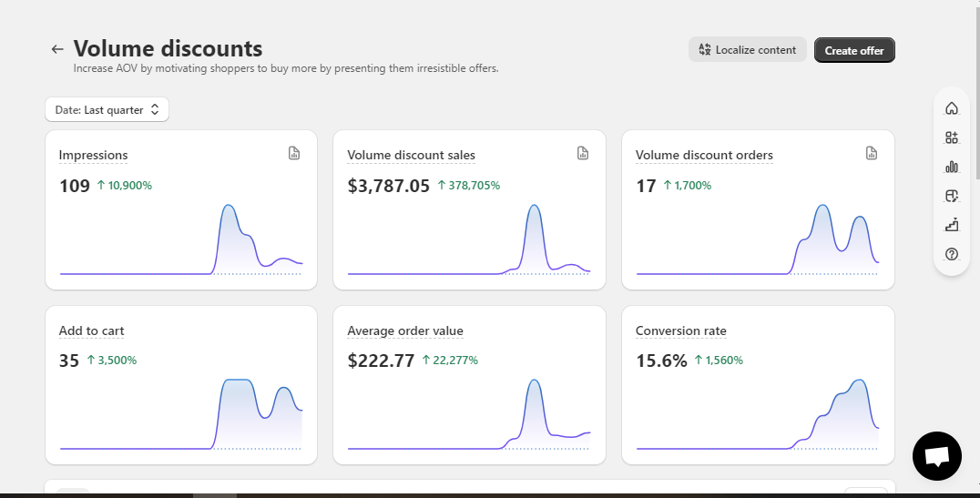This screenshot has width=980, height=498.
Task: Click the Conversion rate sparkline chart
Action: (758, 413)
